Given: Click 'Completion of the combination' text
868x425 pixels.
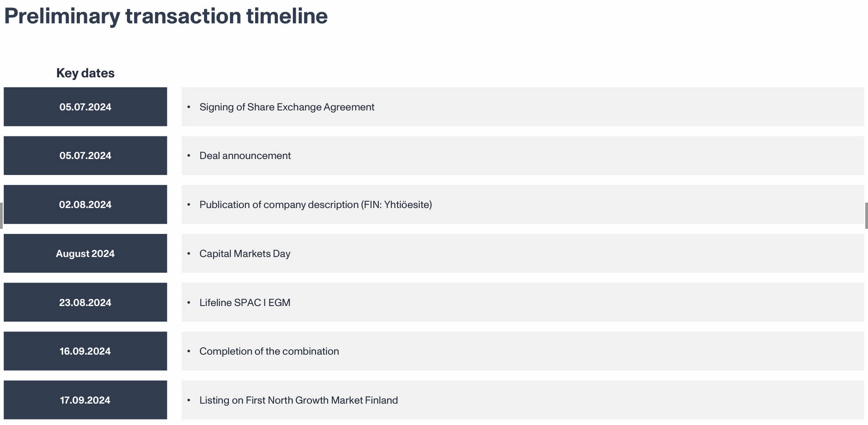Looking at the screenshot, I should (269, 351).
